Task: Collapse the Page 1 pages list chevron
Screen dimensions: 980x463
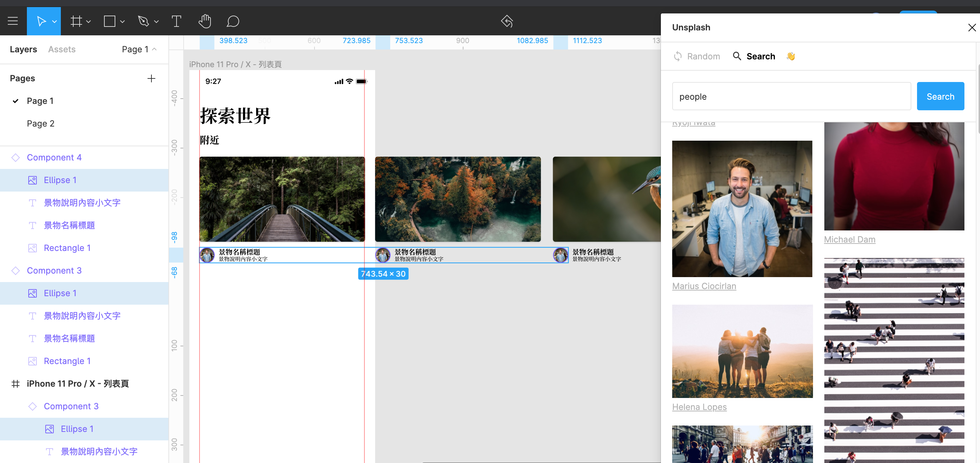Action: click(x=155, y=49)
